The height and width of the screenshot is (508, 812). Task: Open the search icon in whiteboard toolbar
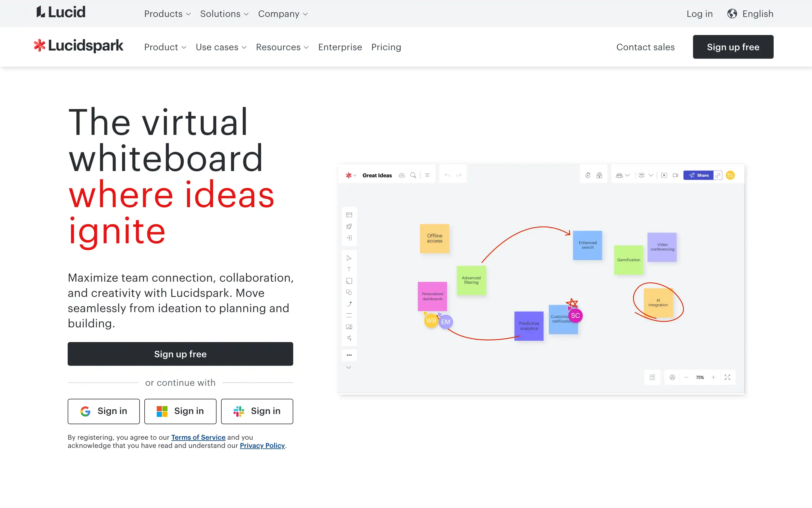pyautogui.click(x=413, y=175)
